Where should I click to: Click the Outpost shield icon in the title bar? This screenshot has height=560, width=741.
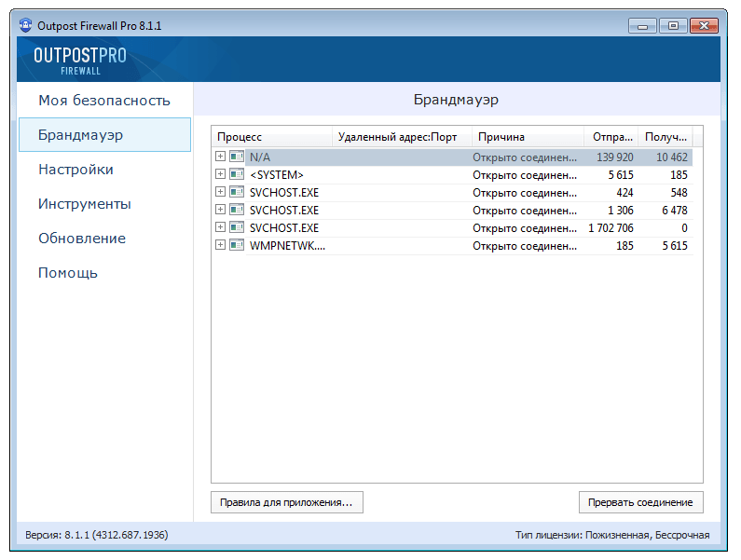pyautogui.click(x=25, y=25)
